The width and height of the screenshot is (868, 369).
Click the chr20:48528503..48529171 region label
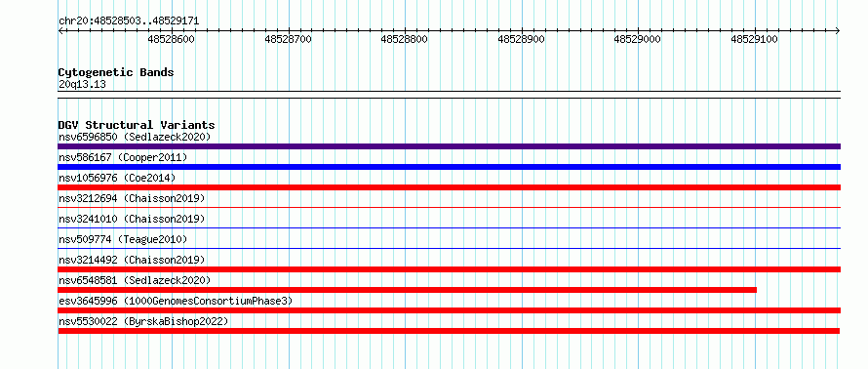[x=129, y=21]
